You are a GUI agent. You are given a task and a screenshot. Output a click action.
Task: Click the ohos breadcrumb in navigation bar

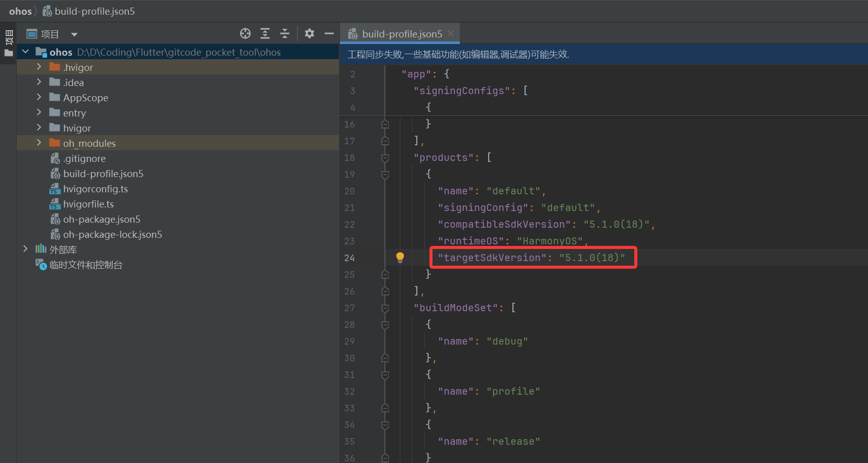(20, 11)
